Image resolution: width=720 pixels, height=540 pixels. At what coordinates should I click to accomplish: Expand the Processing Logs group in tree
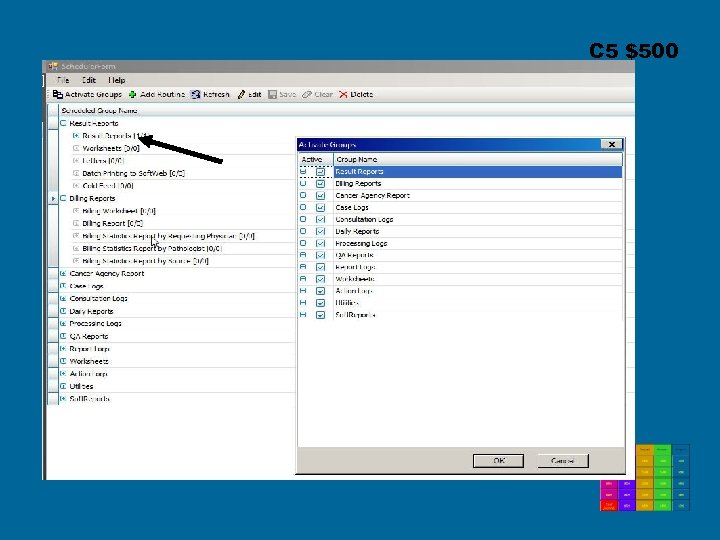63,324
